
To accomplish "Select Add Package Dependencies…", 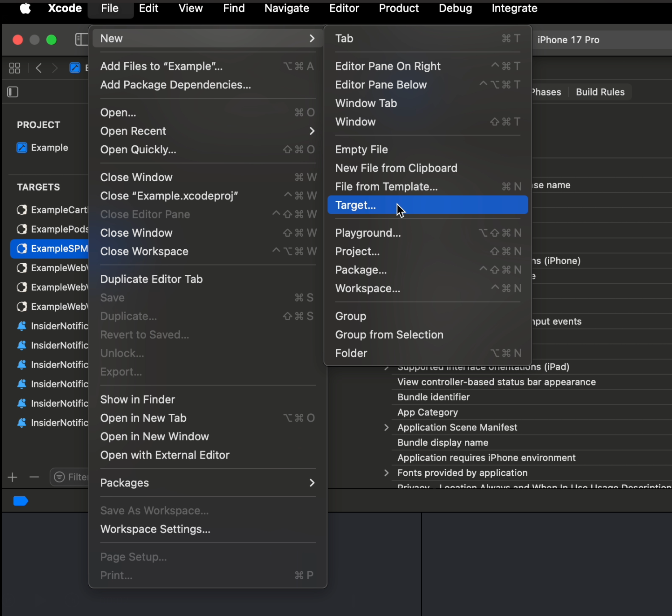I will 208,85.
